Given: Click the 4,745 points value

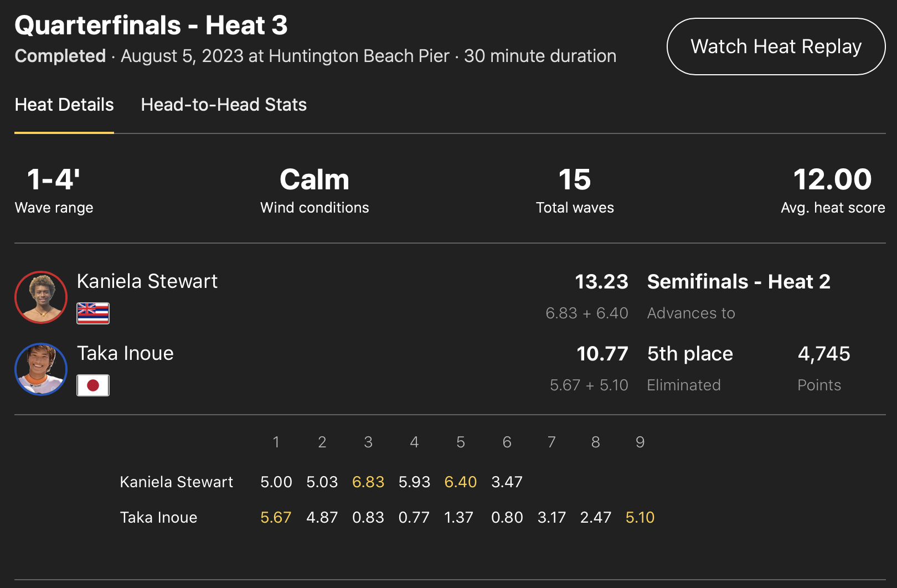Looking at the screenshot, I should tap(824, 354).
